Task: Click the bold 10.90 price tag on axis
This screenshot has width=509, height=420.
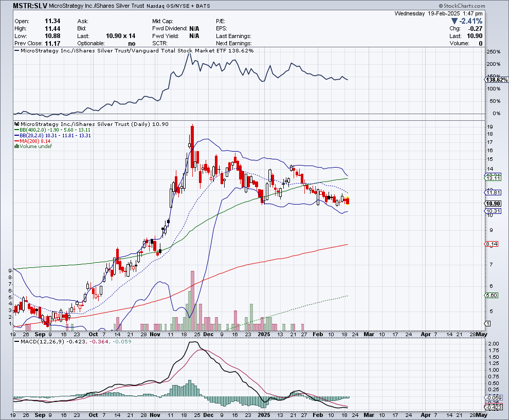Action: pos(493,204)
